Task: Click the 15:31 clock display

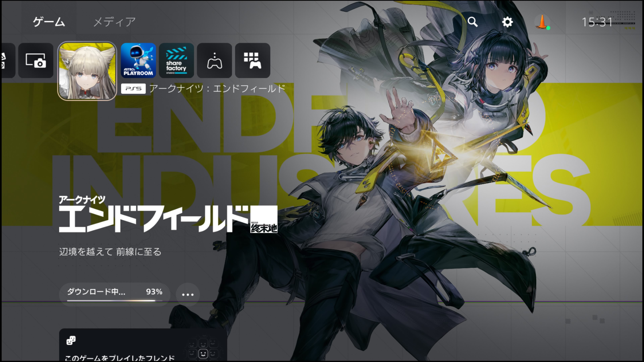Action: 597,22
